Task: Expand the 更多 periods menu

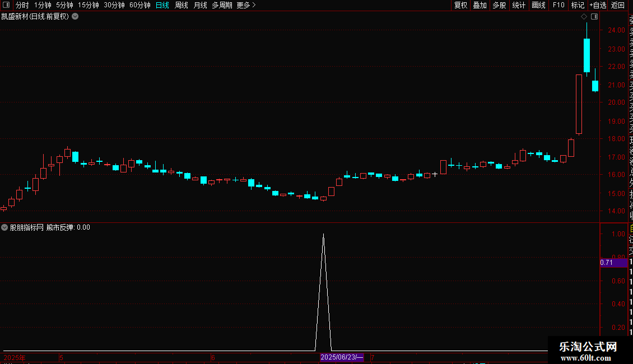Action: [x=246, y=5]
